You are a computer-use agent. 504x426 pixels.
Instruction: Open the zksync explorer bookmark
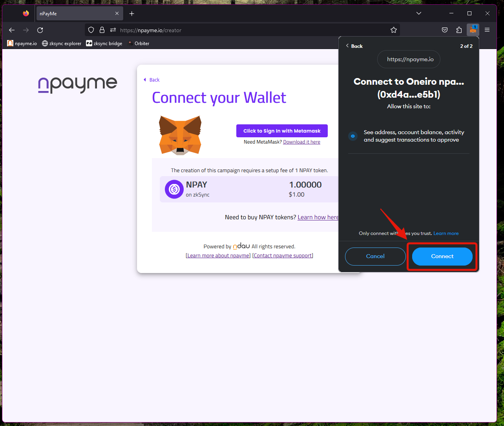coord(62,43)
